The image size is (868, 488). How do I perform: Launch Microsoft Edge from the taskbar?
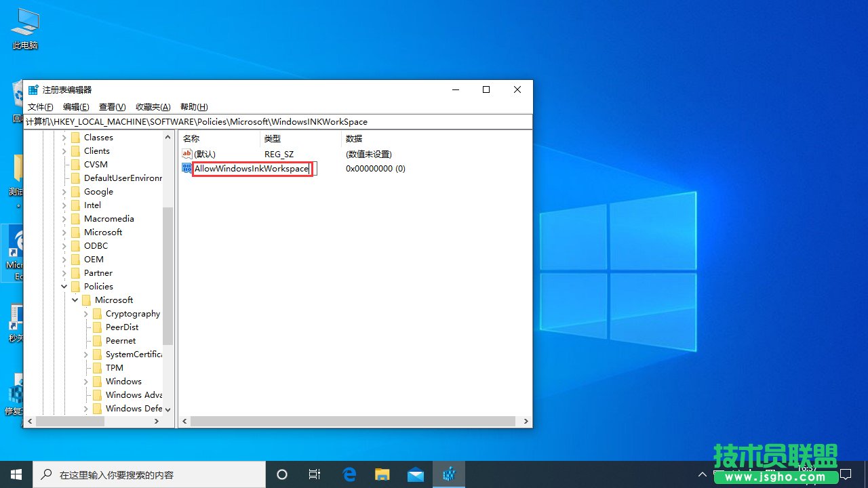349,474
